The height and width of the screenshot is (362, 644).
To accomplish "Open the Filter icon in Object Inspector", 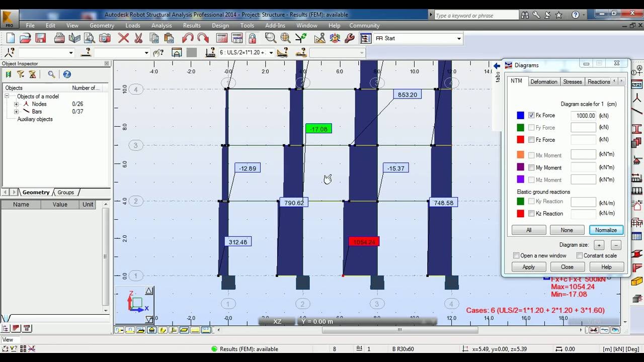I will [21, 74].
